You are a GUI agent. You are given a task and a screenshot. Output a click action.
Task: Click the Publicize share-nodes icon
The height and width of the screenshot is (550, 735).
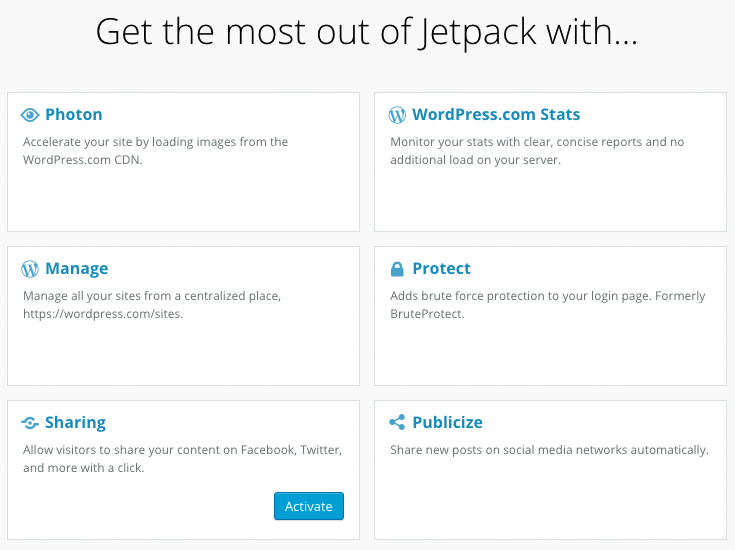click(x=397, y=422)
